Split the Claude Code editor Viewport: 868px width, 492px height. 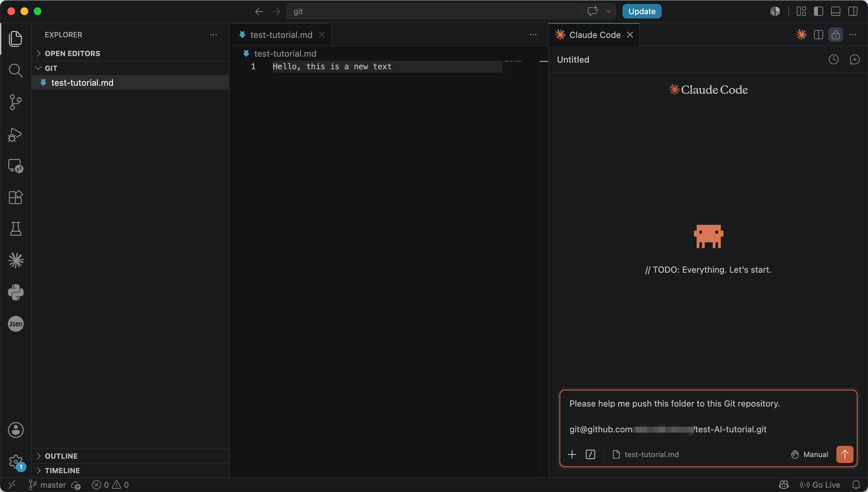click(818, 35)
